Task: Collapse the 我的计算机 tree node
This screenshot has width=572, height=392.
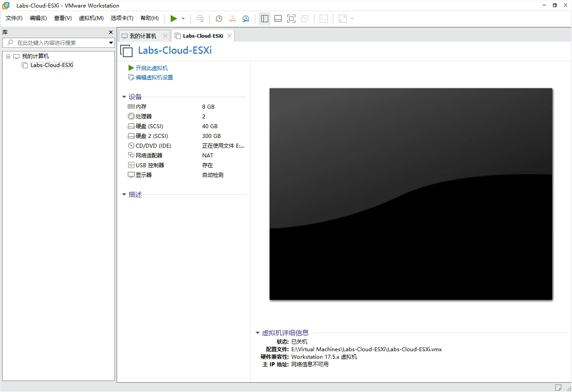Action: point(8,56)
